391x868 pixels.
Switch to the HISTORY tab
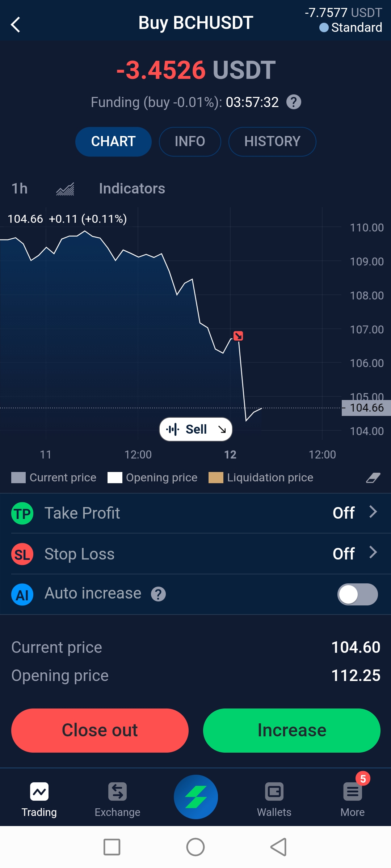[x=272, y=141]
